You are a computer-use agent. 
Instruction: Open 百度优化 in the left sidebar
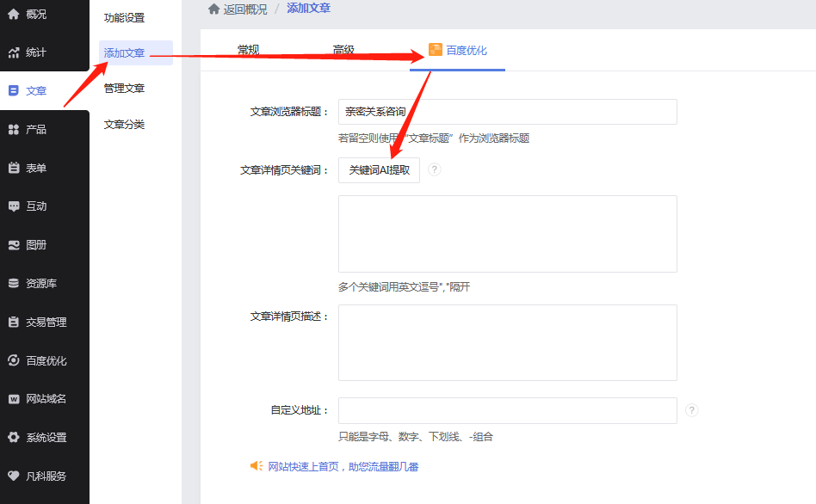pyautogui.click(x=45, y=360)
